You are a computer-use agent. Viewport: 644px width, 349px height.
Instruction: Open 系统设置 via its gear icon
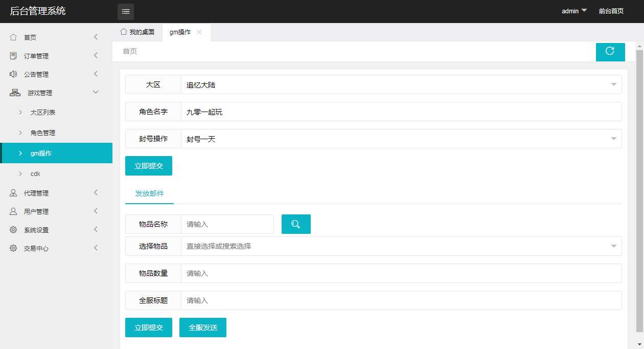(13, 230)
